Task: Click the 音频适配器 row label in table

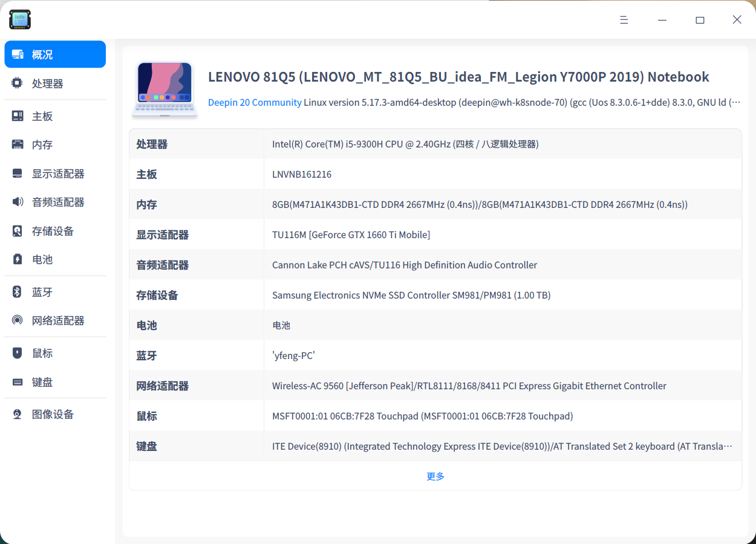Action: [x=162, y=265]
